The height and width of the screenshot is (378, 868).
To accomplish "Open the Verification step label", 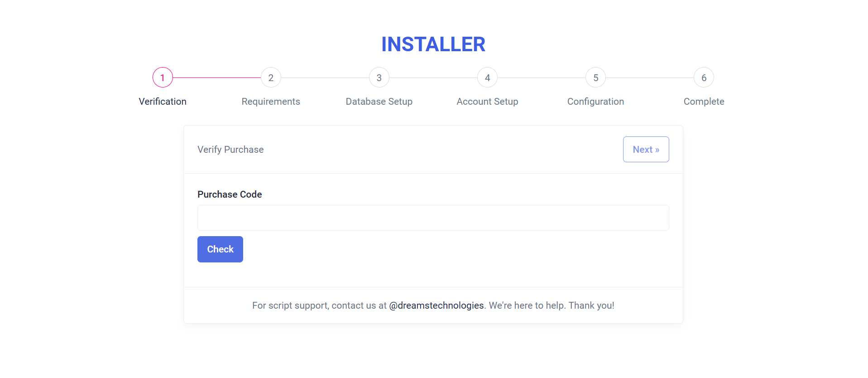I will point(163,102).
